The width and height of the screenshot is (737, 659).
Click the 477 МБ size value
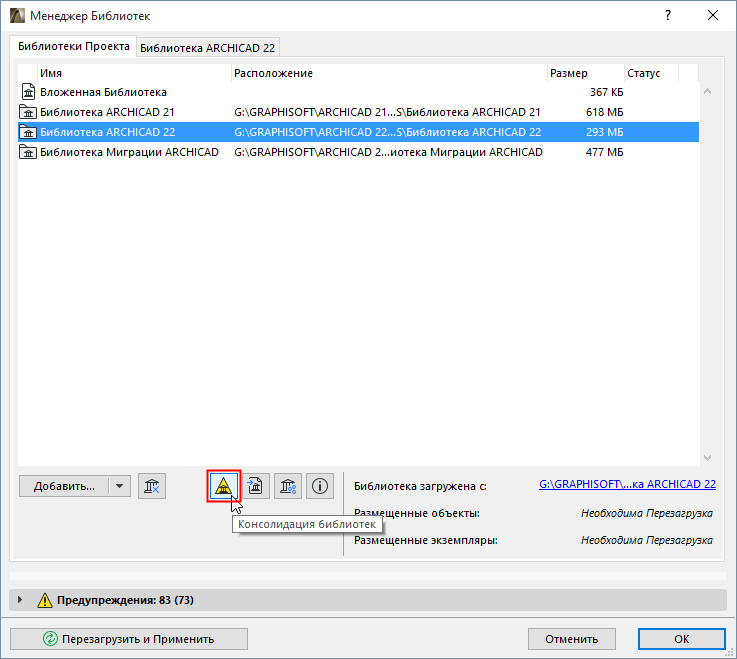[604, 152]
